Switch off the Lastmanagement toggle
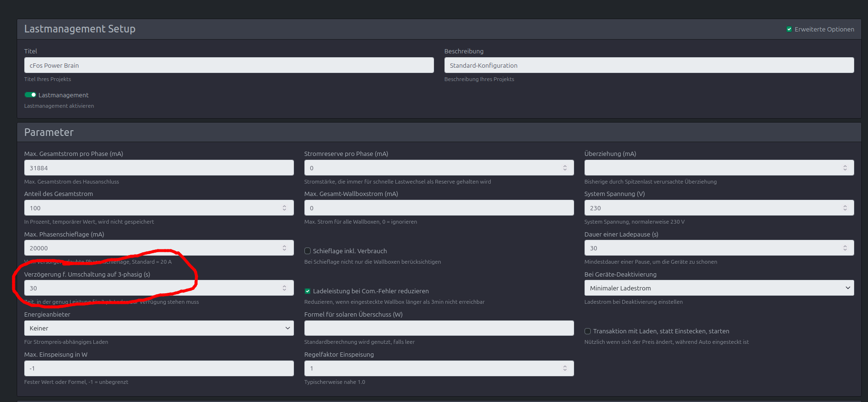 (x=30, y=95)
